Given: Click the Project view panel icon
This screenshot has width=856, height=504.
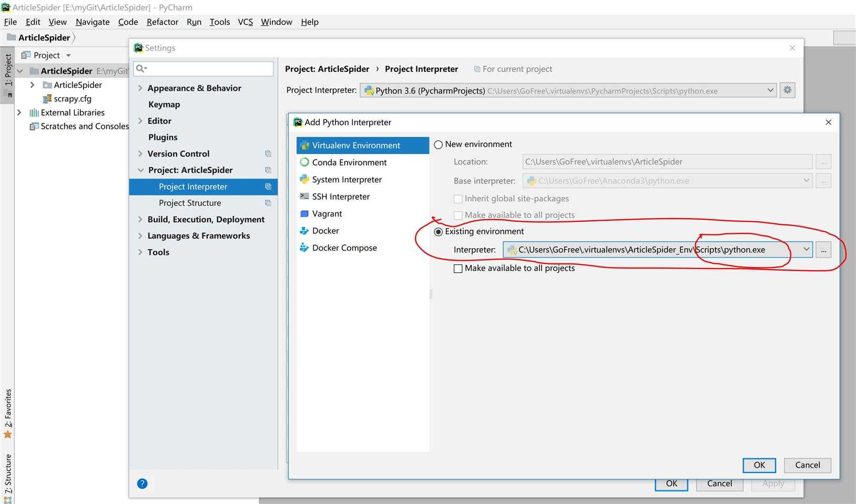Looking at the screenshot, I should (x=26, y=55).
